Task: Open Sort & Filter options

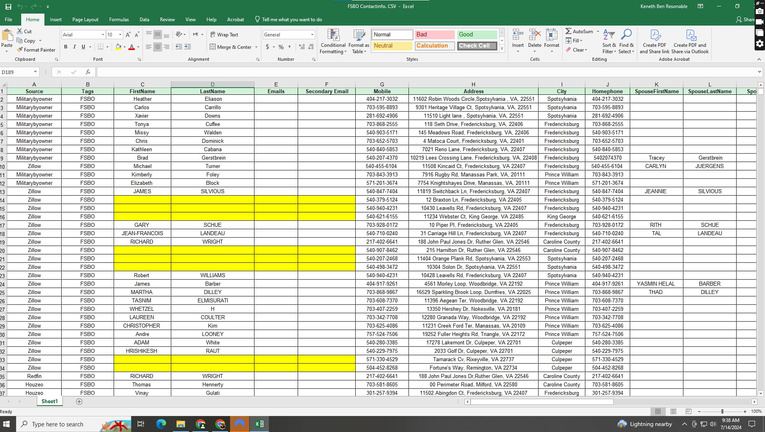Action: click(609, 41)
